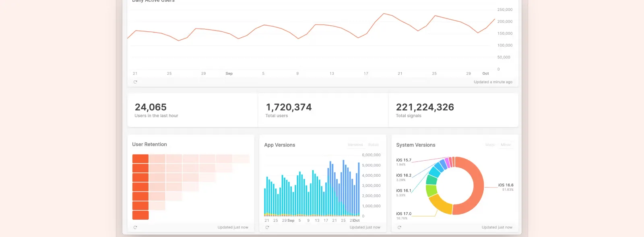Image resolution: width=644 pixels, height=237 pixels.
Task: Click the 4,000,000 App Versions axis label
Action: pyautogui.click(x=371, y=176)
